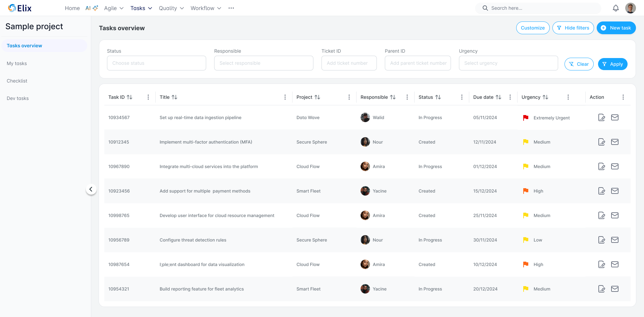644x317 pixels.
Task: Expand the Agile menu
Action: pos(114,8)
